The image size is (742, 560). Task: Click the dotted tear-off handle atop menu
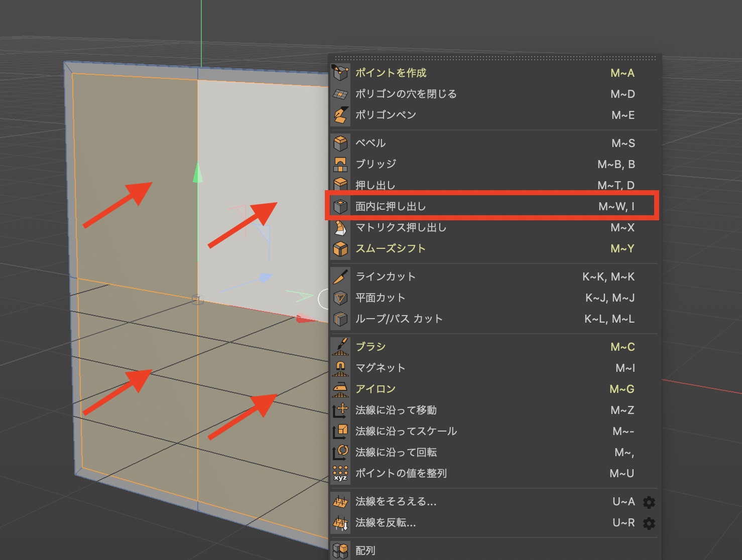[495, 58]
